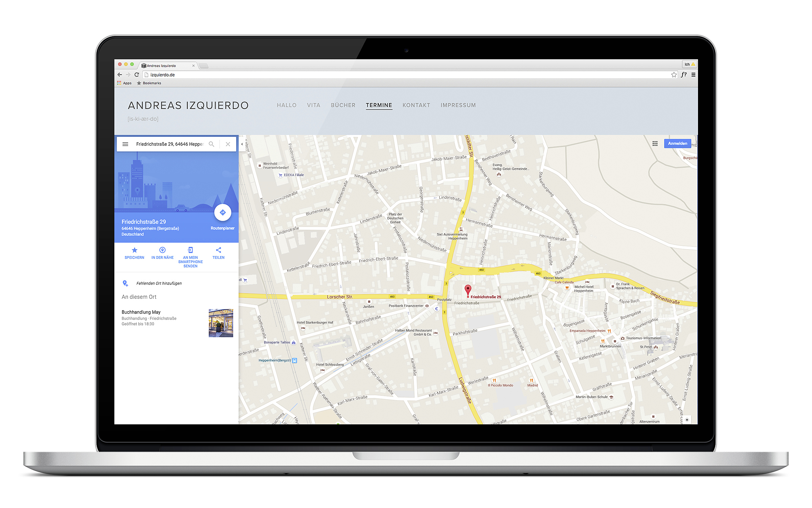Open the HALLO nav item
The width and height of the screenshot is (812, 508).
[x=287, y=105]
